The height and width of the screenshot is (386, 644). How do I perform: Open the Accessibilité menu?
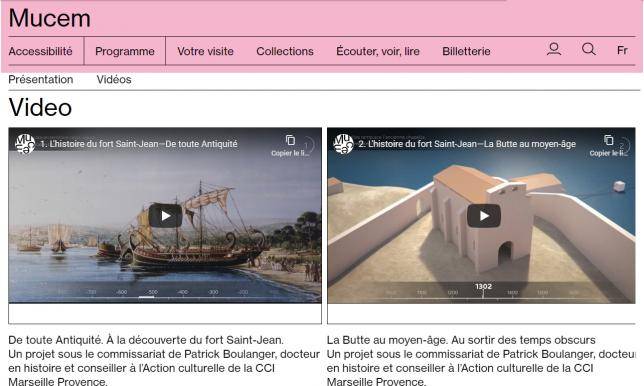(40, 51)
